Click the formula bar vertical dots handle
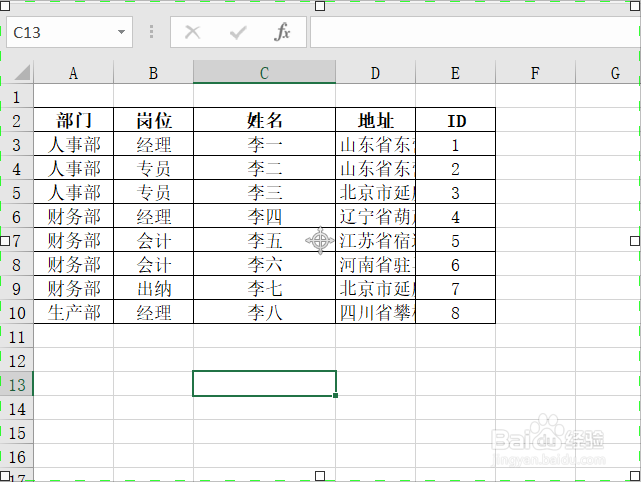The height and width of the screenshot is (482, 641). 151,32
